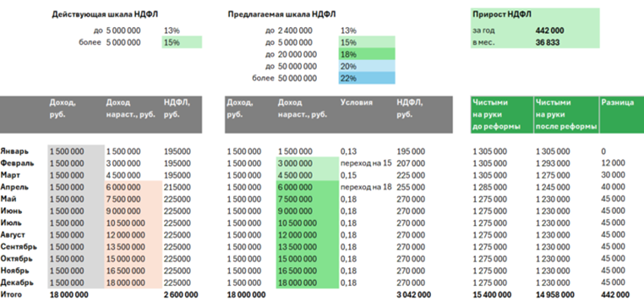Click the 'Действующая шкала НДФЛ' heading
The height and width of the screenshot is (307, 644).
pos(105,14)
